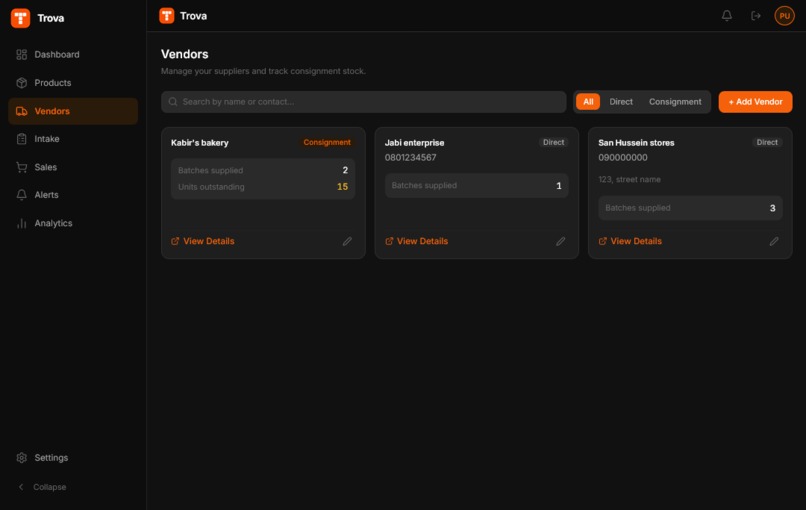806x510 pixels.
Task: Click the Analytics bar chart icon
Action: (22, 223)
